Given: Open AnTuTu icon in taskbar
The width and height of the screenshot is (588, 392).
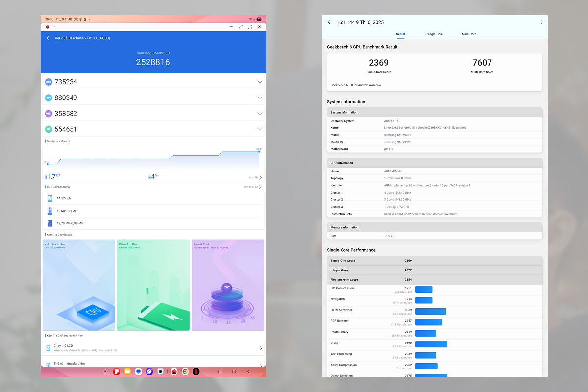Looking at the screenshot, I should [174, 372].
